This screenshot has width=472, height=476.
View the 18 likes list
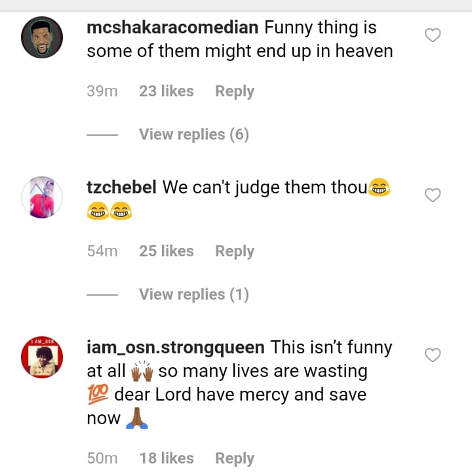pyautogui.click(x=166, y=458)
